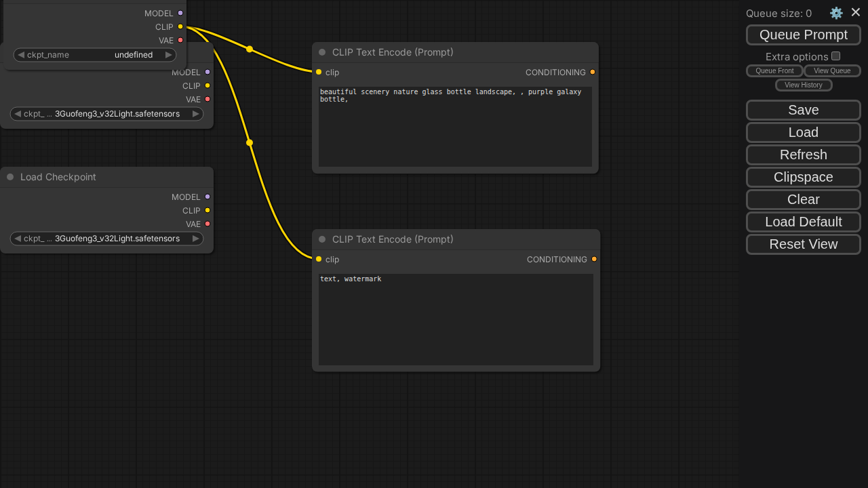Click the next arrow on the undefined ckpt_name selector
The width and height of the screenshot is (868, 488).
coord(169,55)
